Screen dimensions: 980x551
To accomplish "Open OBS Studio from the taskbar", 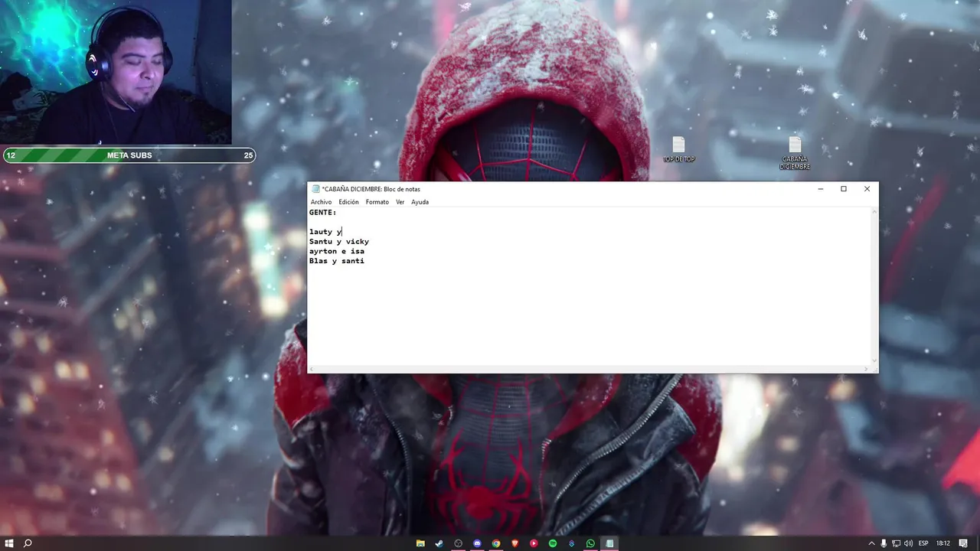I will 459,543.
